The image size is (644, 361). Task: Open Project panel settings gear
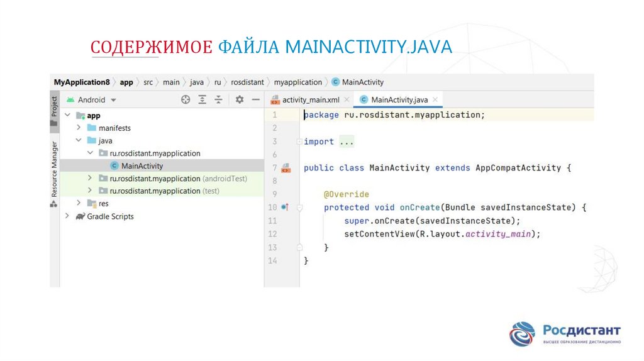[239, 99]
